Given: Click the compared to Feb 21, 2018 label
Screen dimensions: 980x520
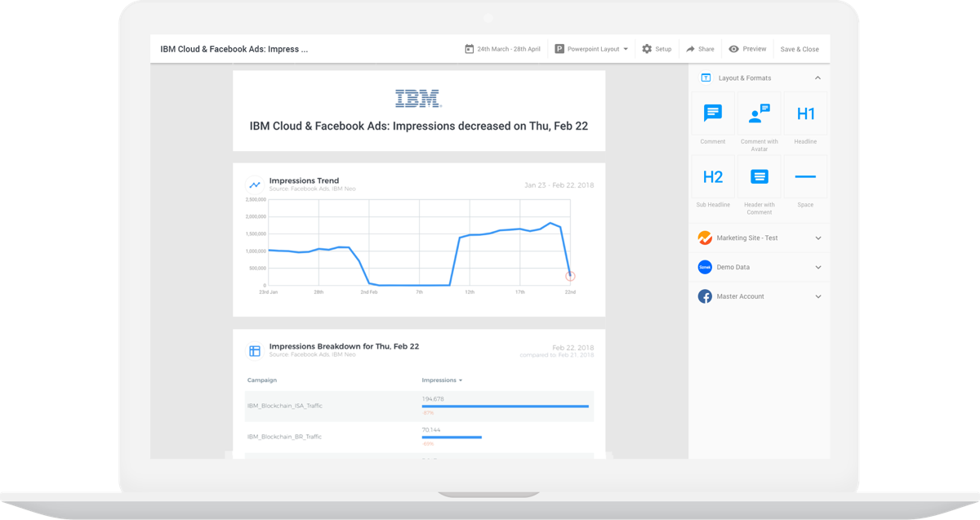Looking at the screenshot, I should coord(557,355).
